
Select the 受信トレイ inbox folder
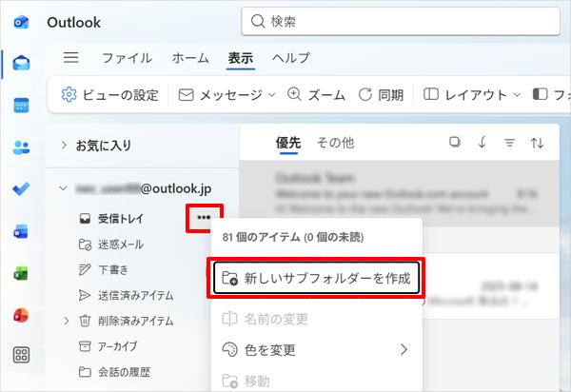[120, 219]
